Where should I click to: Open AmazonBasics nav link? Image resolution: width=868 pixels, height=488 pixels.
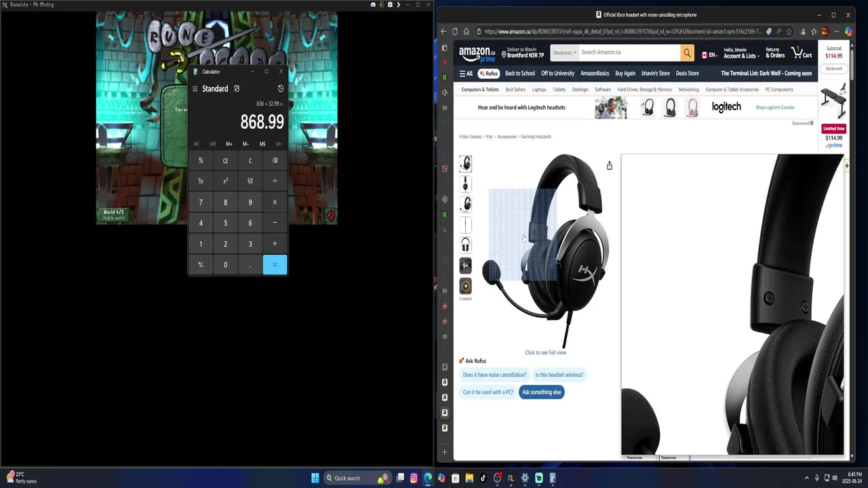click(595, 73)
